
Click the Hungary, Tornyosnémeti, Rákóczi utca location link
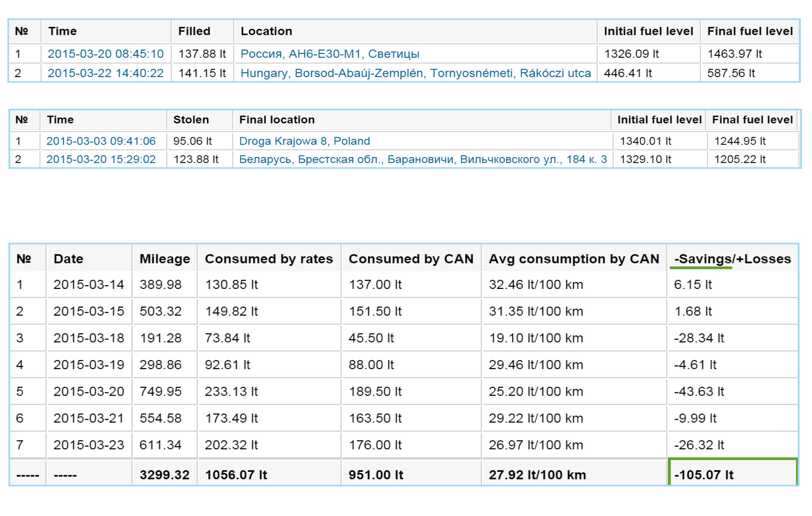415,73
